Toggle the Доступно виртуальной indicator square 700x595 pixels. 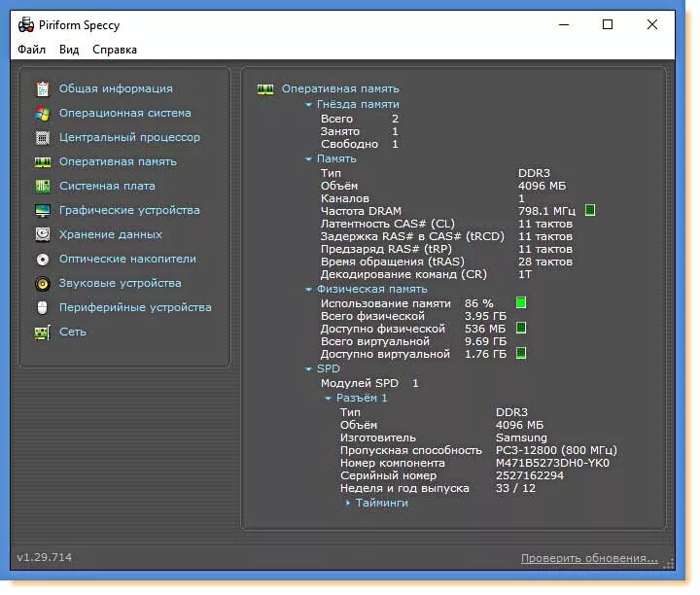coord(520,354)
